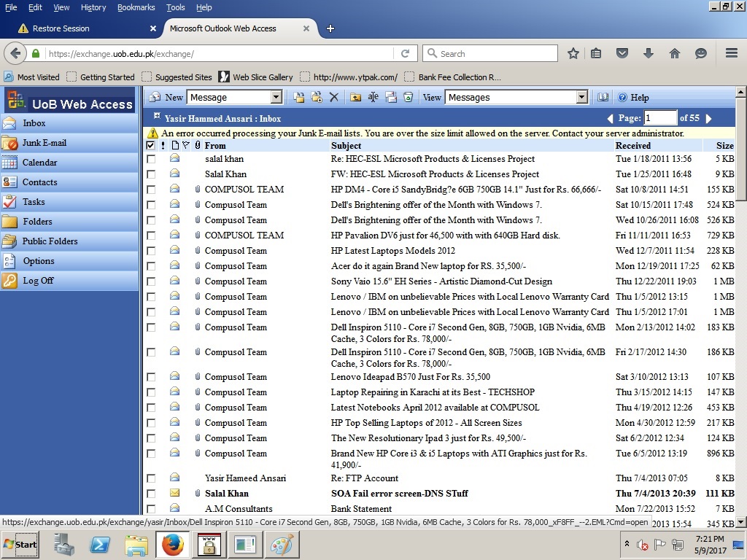The width and height of the screenshot is (747, 560).
Task: Open the Bookmarks menu
Action: (136, 7)
